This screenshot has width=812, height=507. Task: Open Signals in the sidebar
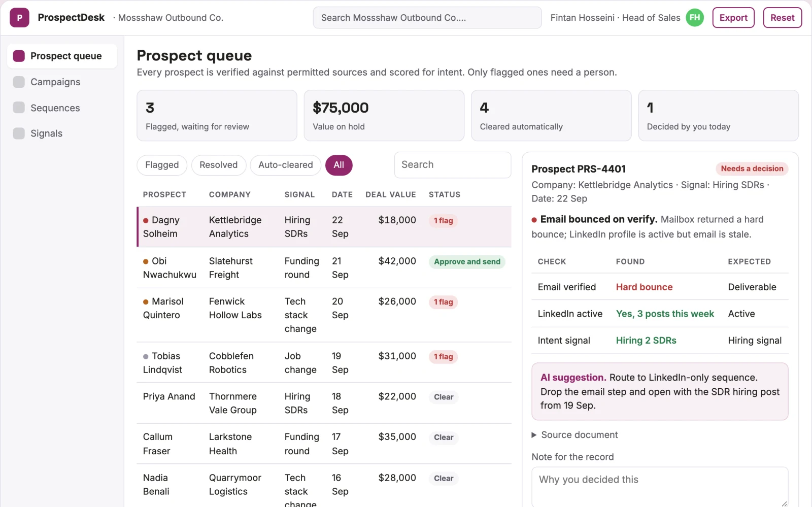point(62,133)
